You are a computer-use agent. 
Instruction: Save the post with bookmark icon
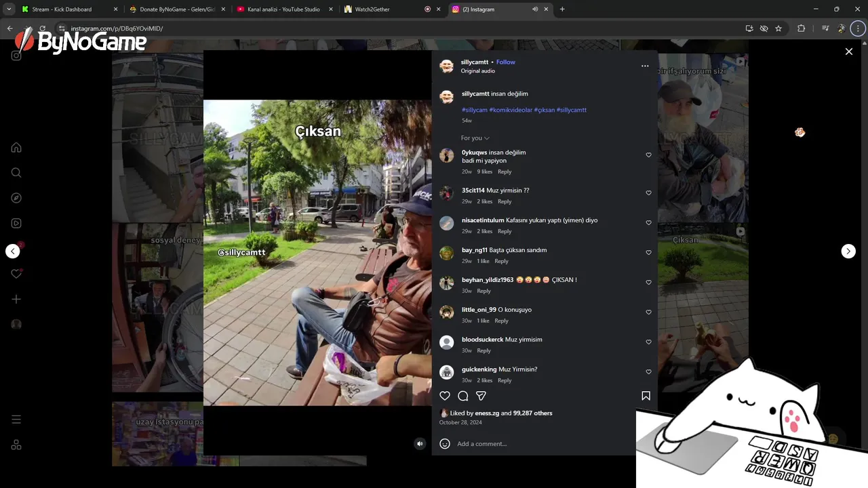click(x=646, y=396)
